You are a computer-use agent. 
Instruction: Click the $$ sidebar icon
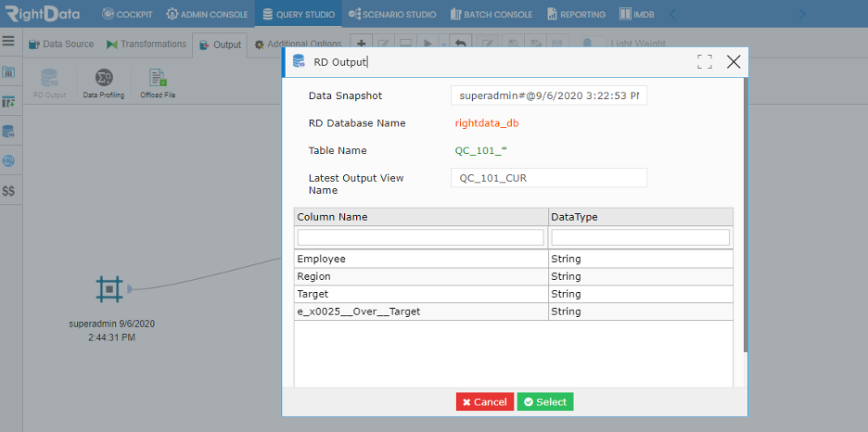coord(8,191)
